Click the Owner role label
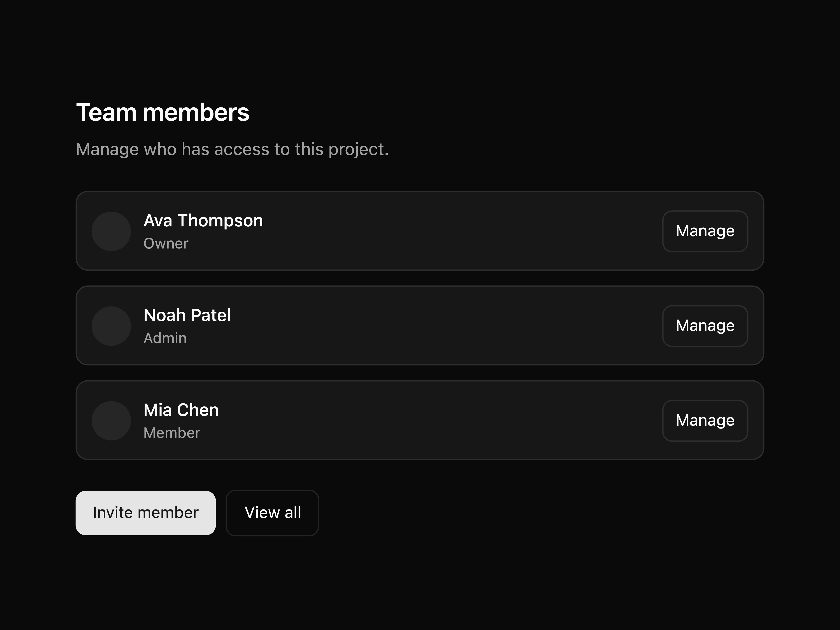 (x=166, y=243)
